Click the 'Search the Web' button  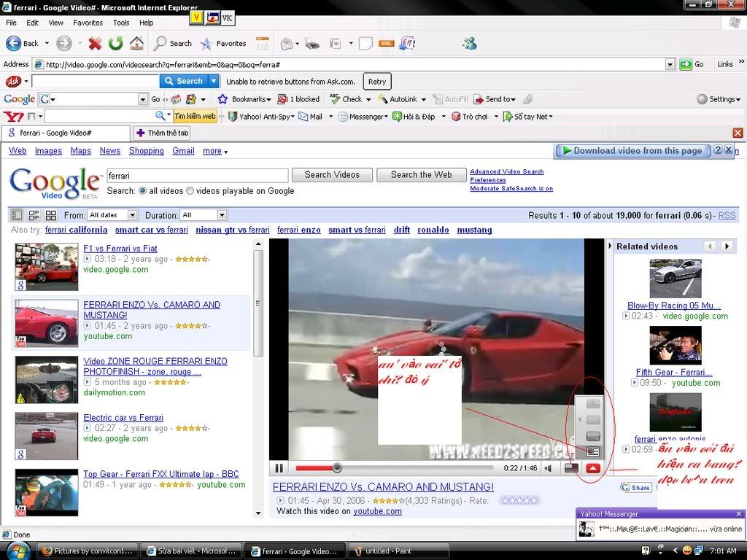tap(421, 175)
